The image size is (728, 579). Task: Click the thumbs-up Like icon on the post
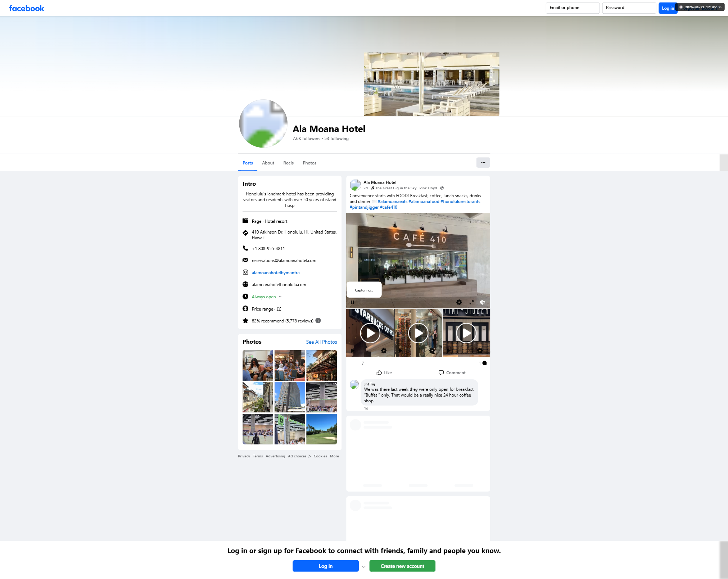coord(379,372)
